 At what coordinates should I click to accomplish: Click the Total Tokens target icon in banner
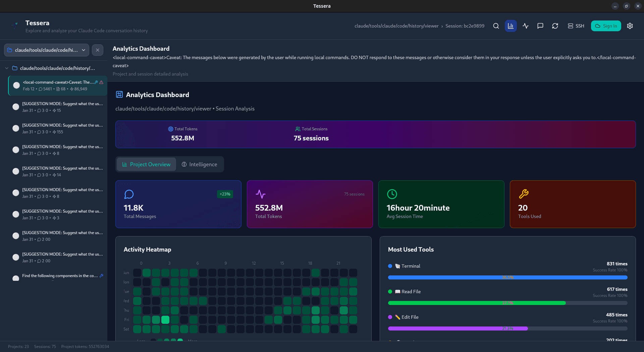[170, 129]
